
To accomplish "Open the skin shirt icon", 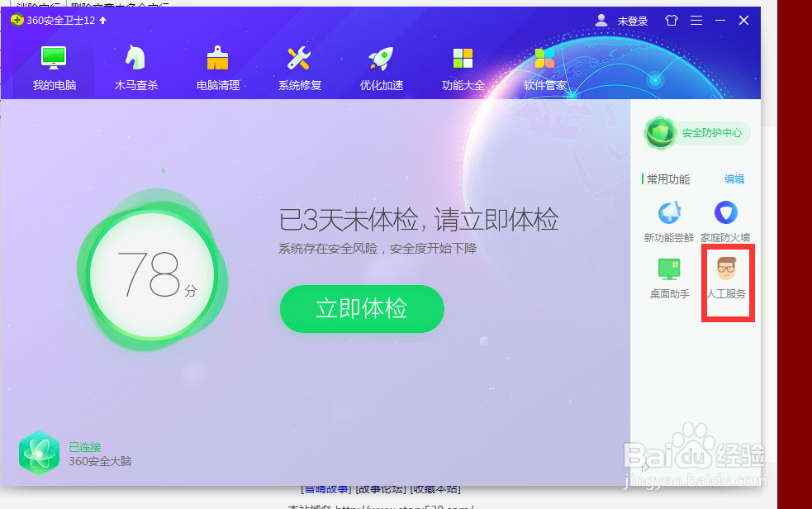I will [671, 20].
